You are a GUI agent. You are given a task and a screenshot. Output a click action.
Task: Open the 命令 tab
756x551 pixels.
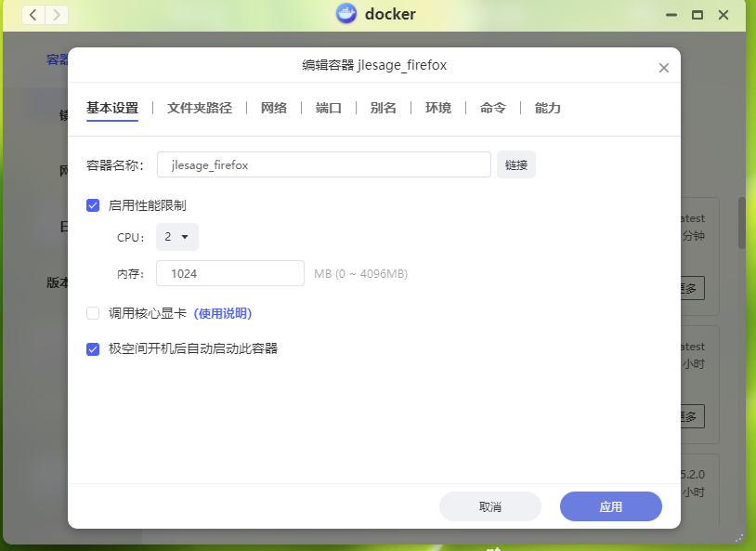pos(493,108)
